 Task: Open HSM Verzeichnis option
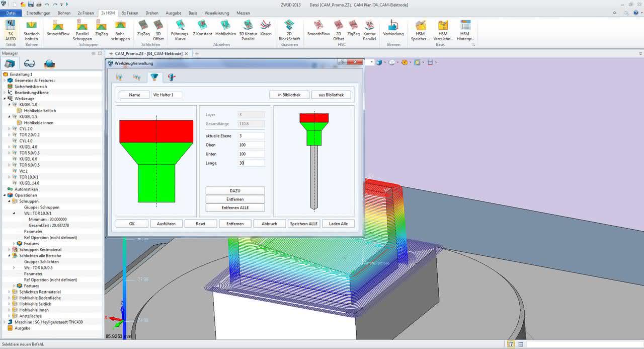tap(443, 30)
